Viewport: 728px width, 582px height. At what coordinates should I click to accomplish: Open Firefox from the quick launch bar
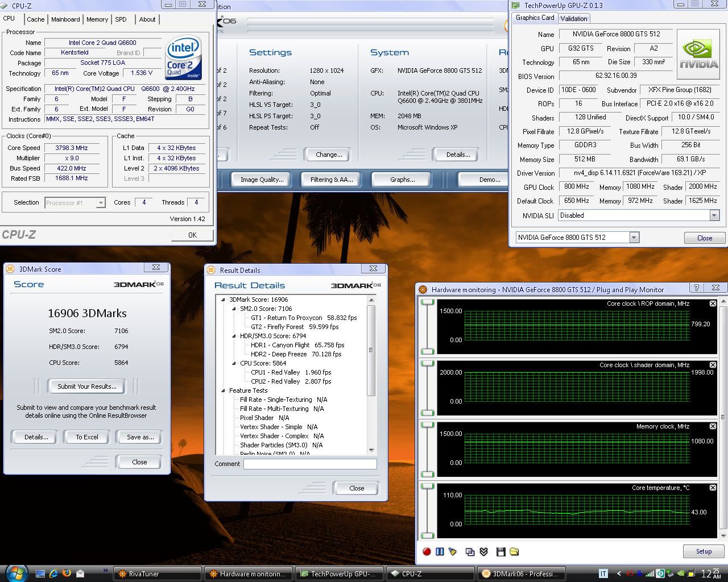click(x=67, y=573)
